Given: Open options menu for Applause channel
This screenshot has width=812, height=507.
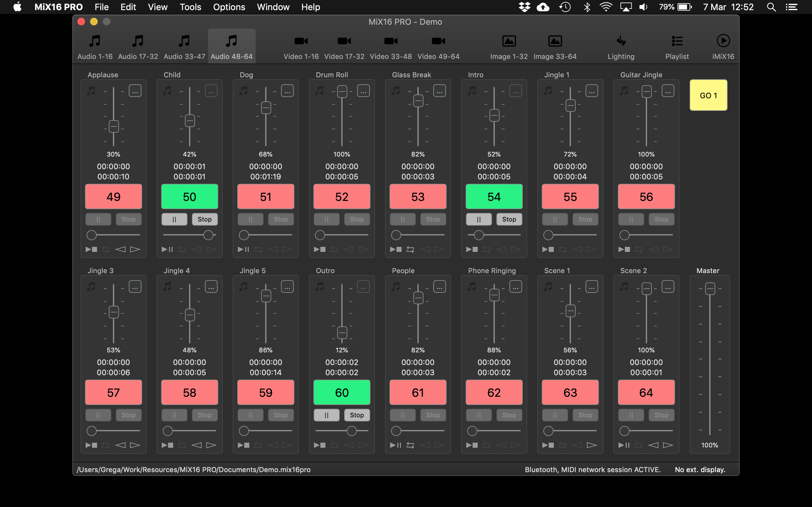Looking at the screenshot, I should 135,91.
